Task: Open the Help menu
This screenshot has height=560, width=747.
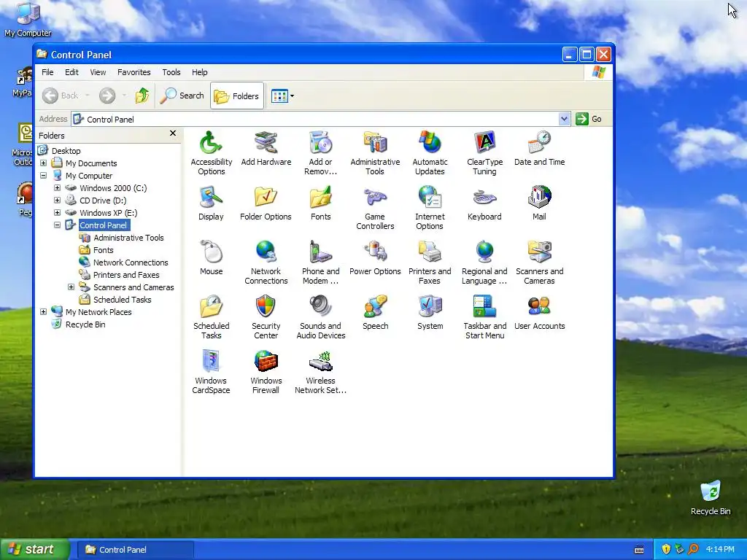Action: tap(200, 72)
